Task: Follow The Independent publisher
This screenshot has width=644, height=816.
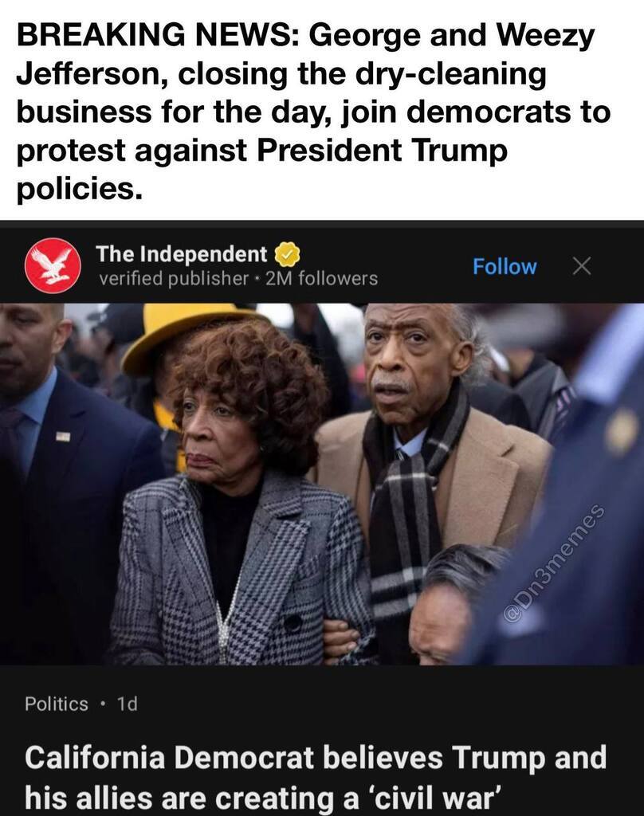Action: click(x=504, y=266)
